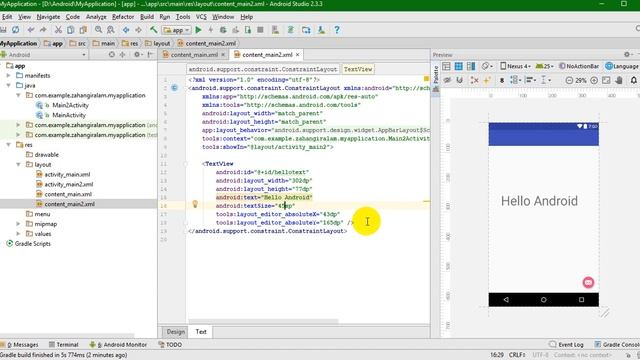The height and width of the screenshot is (360, 640).
Task: Click the Forward navigation arrow
Action: coord(138,30)
